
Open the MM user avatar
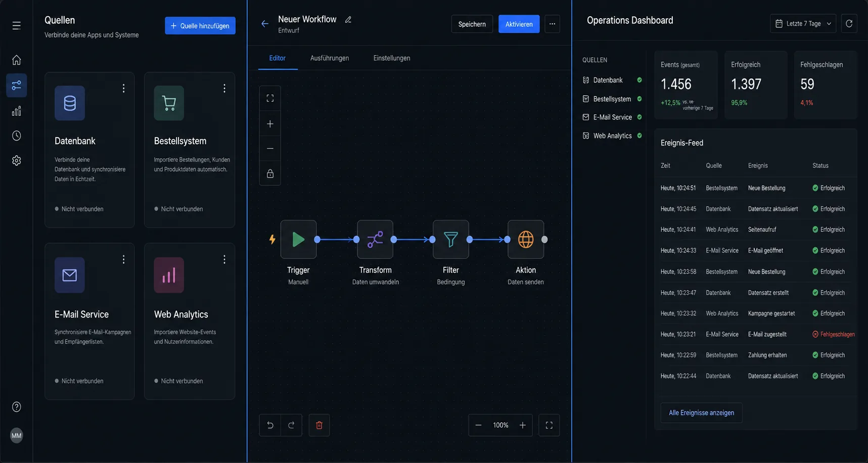(16, 436)
